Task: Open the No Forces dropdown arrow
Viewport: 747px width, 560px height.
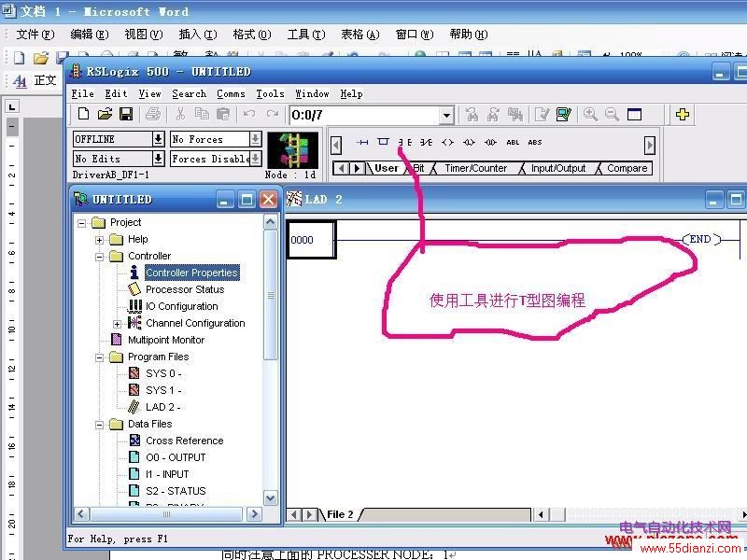Action: [x=255, y=139]
